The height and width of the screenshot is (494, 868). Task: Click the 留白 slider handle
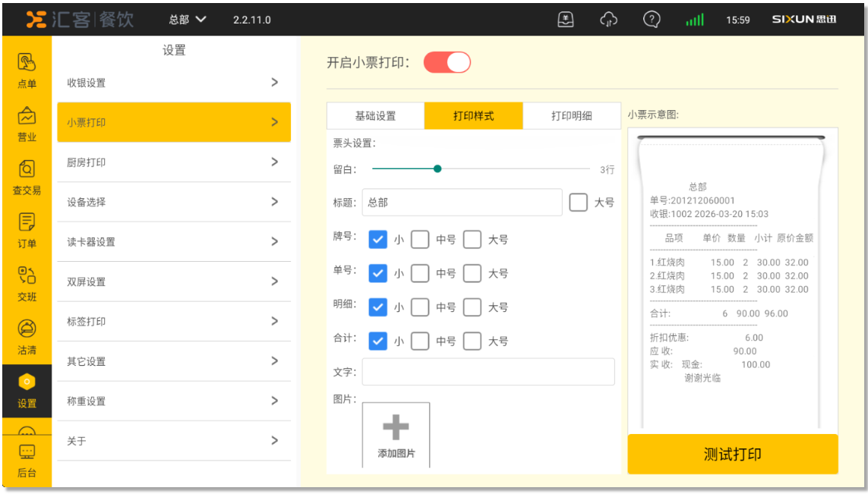click(437, 169)
